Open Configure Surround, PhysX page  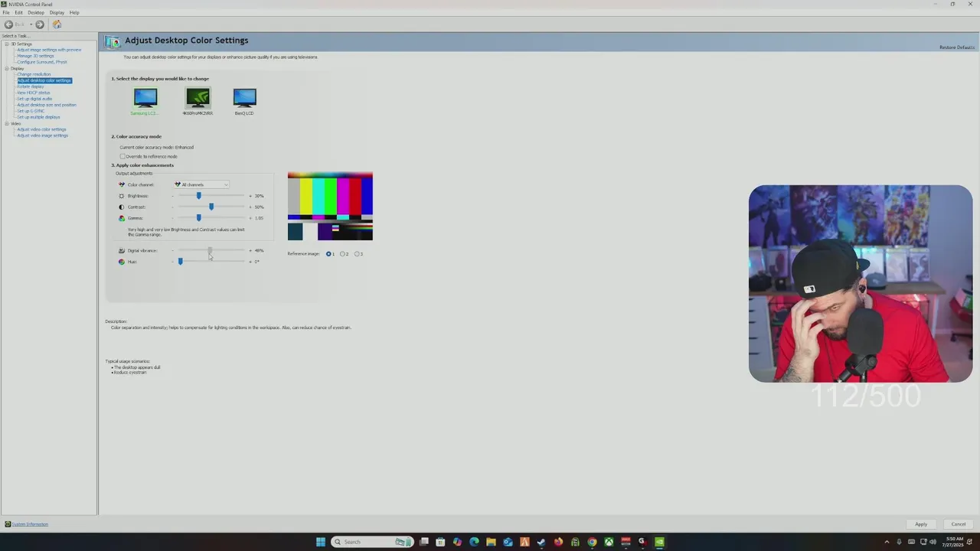coord(42,62)
